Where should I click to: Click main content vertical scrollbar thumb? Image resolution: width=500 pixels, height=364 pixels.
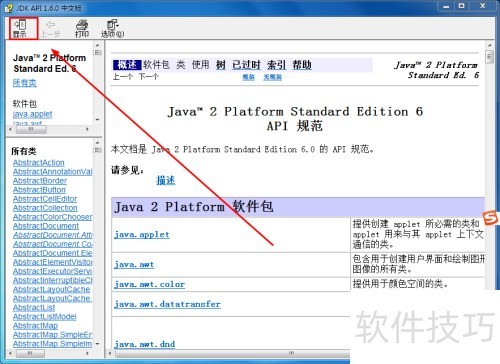(489, 57)
